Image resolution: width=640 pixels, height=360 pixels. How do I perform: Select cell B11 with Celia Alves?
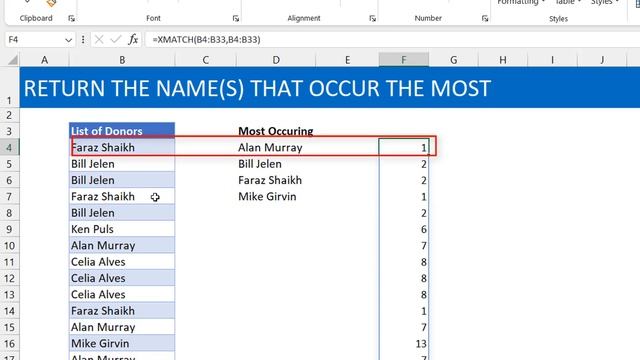click(x=122, y=262)
